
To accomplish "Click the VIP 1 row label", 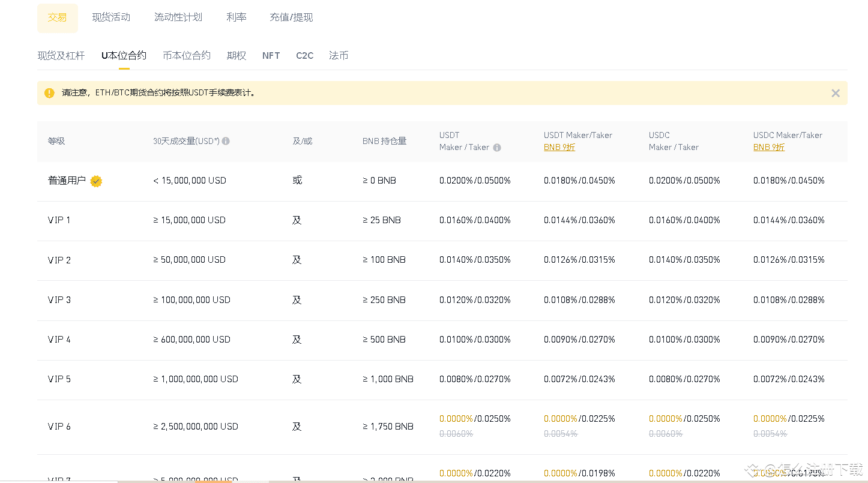I will 59,220.
